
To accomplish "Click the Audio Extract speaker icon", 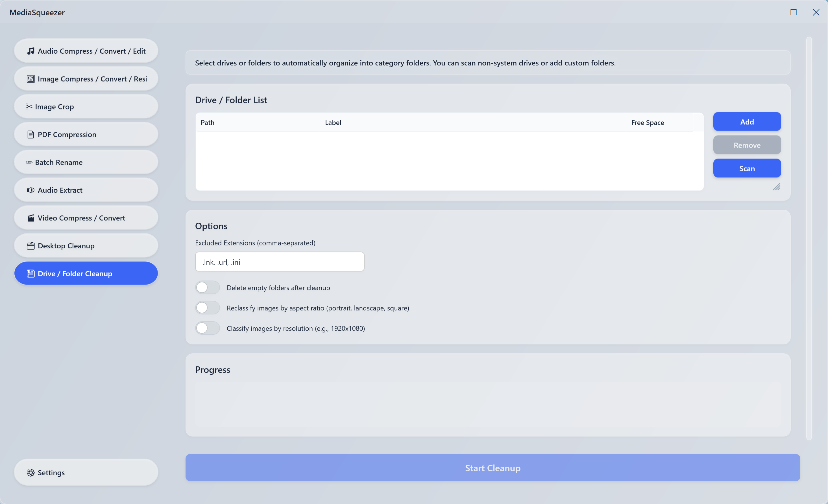I will pyautogui.click(x=30, y=190).
